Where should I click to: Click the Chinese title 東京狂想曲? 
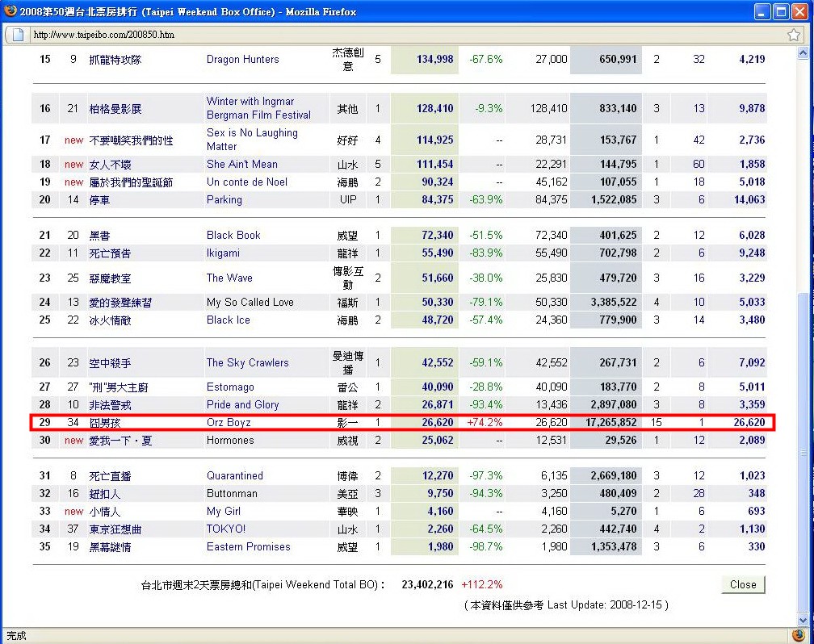click(115, 529)
